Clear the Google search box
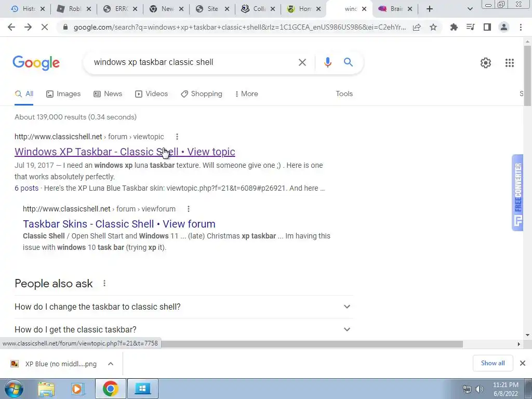 pos(302,62)
